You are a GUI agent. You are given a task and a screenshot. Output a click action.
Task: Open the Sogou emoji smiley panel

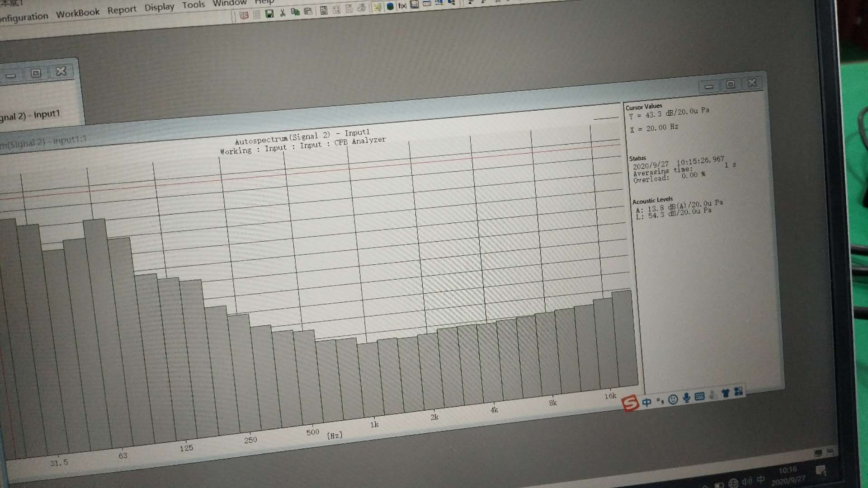(x=673, y=399)
